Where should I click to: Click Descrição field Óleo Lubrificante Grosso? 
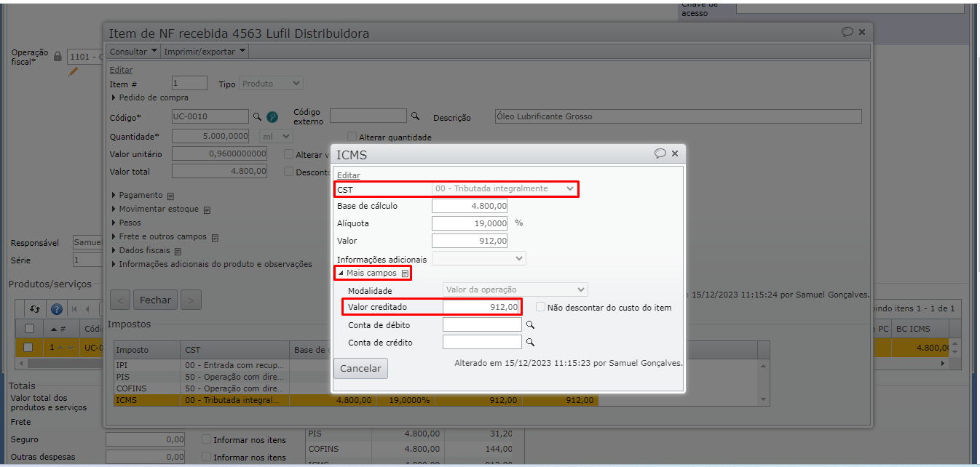[x=678, y=116]
